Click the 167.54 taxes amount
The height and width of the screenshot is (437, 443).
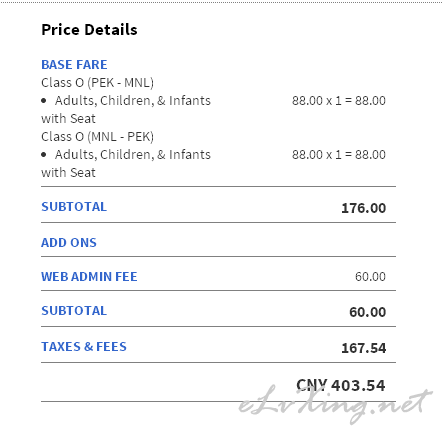364,348
